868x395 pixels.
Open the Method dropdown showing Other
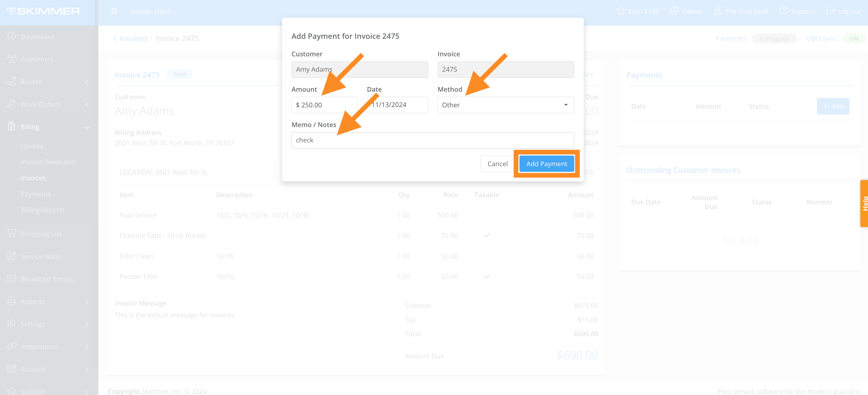coord(505,105)
